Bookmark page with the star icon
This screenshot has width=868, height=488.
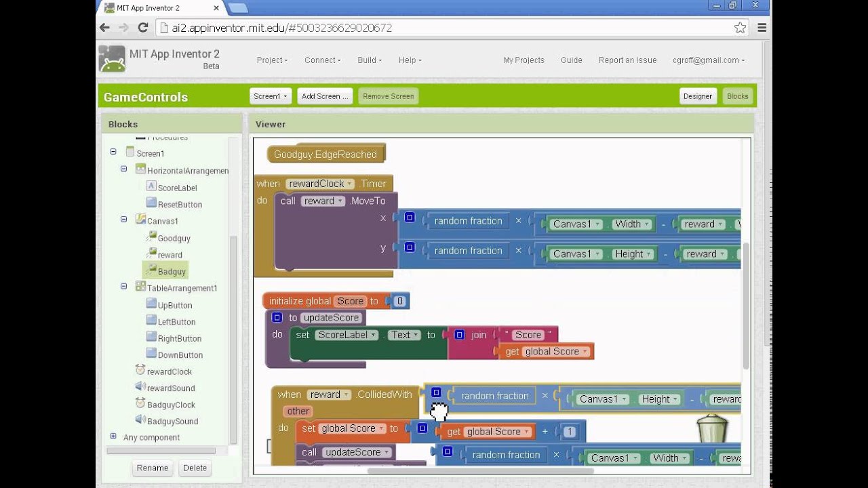click(740, 28)
